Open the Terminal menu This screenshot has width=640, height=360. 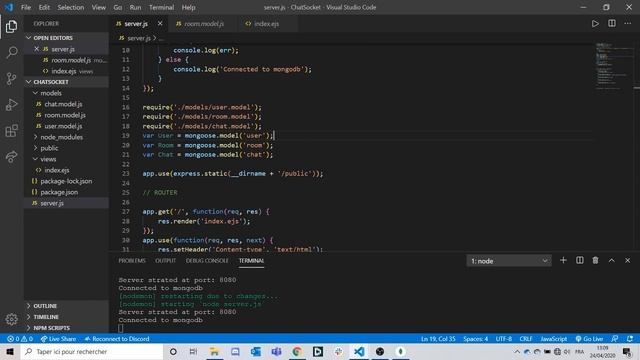[x=161, y=7]
